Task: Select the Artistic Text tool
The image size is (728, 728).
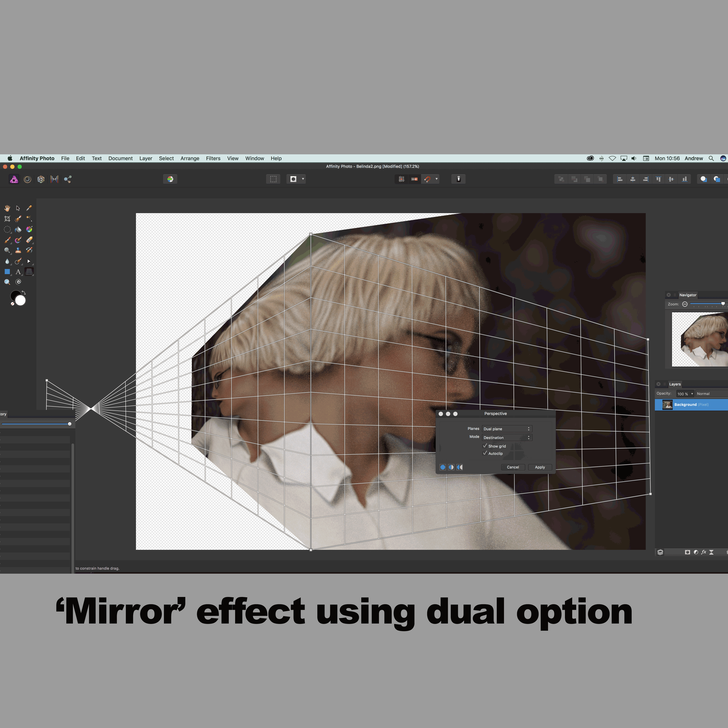Action: pos(18,271)
